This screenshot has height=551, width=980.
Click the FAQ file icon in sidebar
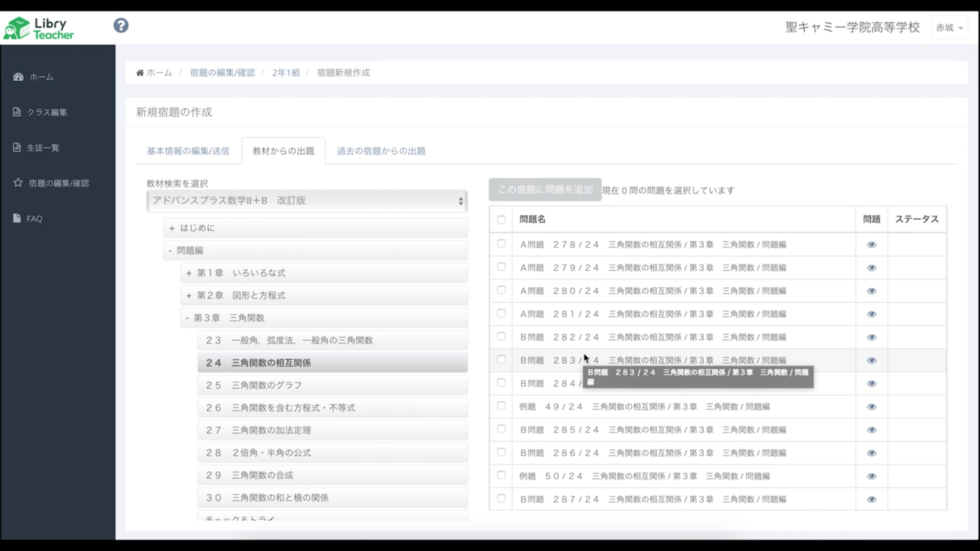pyautogui.click(x=16, y=218)
